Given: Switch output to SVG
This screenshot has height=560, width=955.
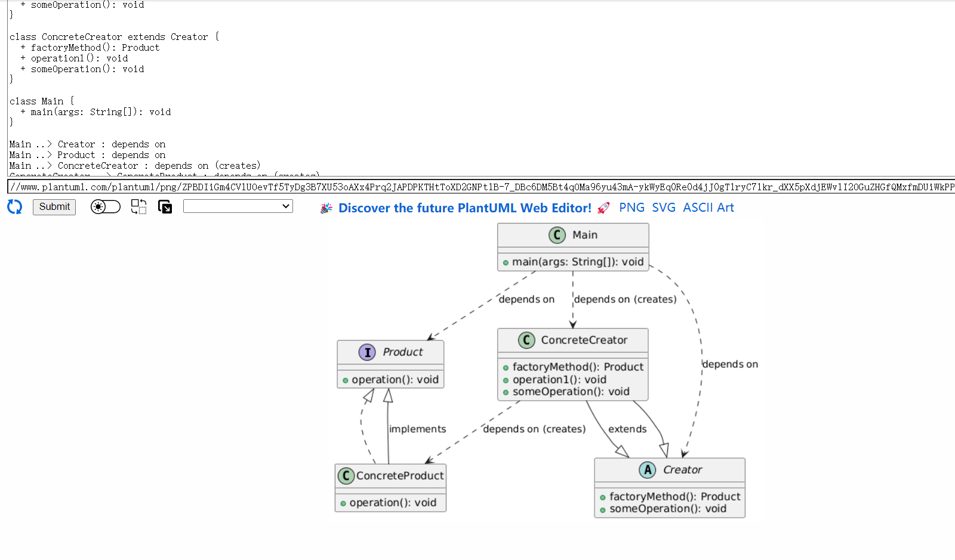Looking at the screenshot, I should tap(663, 208).
